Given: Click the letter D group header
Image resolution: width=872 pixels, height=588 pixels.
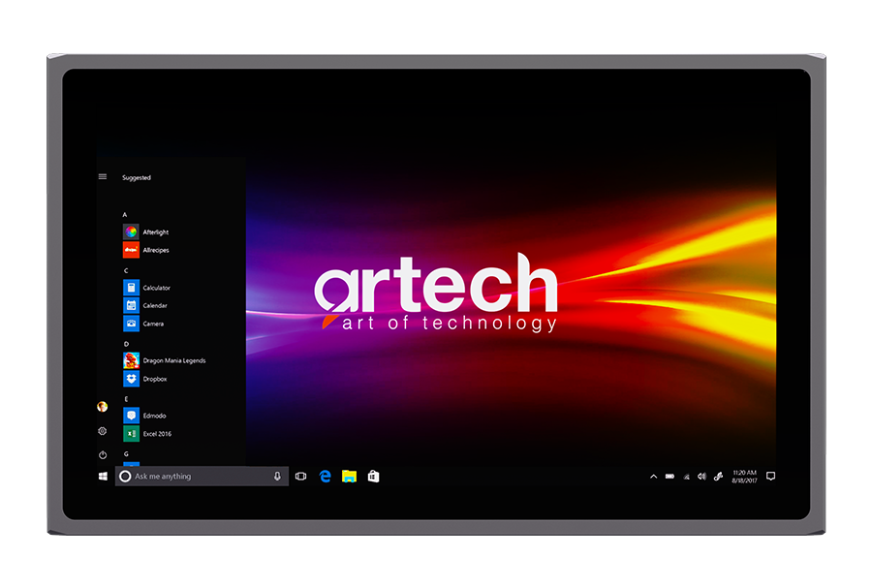Looking at the screenshot, I should [126, 344].
